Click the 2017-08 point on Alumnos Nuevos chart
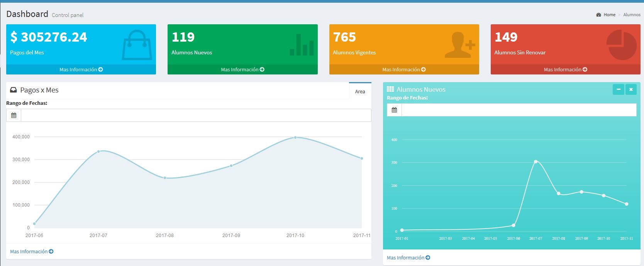 tap(559, 194)
